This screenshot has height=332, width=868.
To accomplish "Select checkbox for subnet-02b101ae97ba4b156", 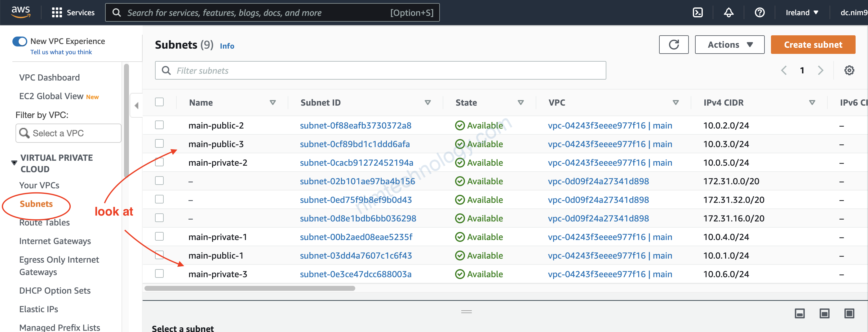I will 159,181.
